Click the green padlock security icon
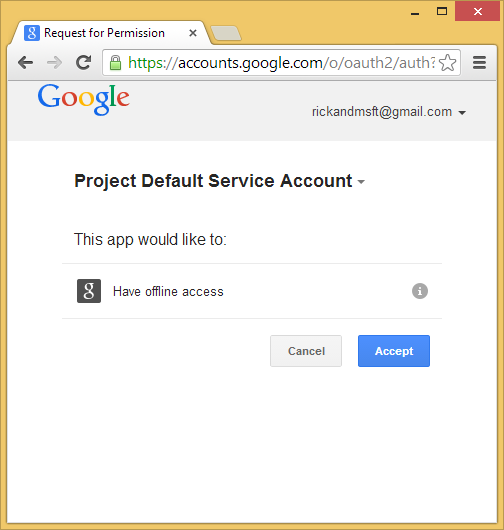This screenshot has width=504, height=530. [115, 63]
